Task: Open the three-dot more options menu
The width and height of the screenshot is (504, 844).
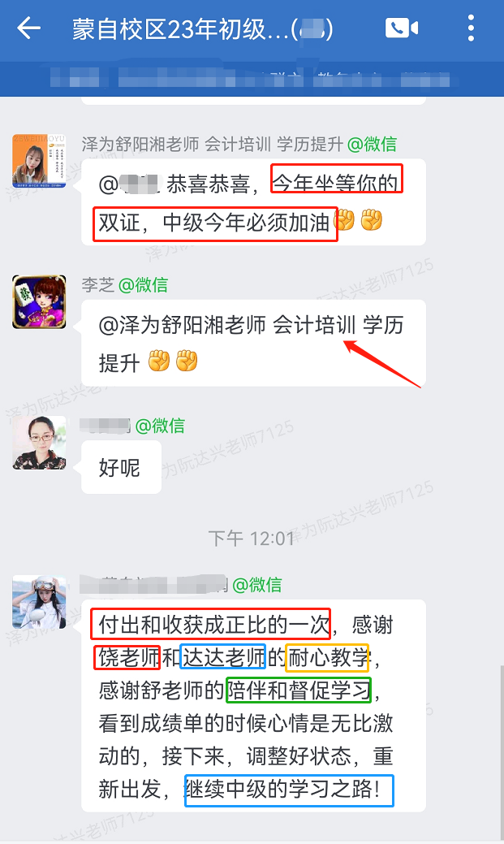Action: click(471, 28)
